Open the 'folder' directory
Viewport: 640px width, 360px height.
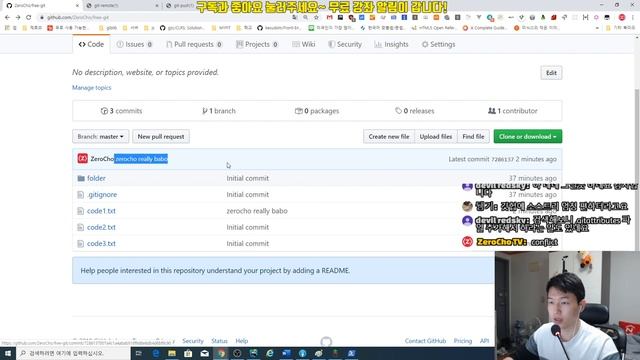point(96,178)
